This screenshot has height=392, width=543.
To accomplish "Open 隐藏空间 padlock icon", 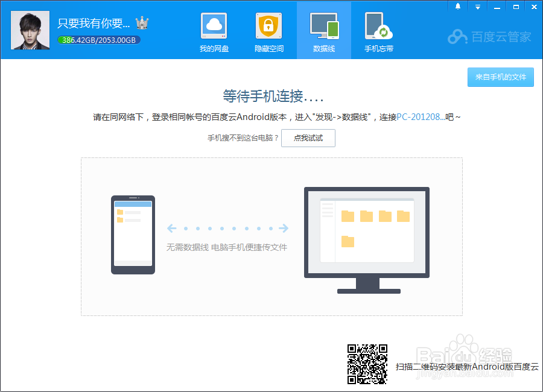I will pos(268,25).
